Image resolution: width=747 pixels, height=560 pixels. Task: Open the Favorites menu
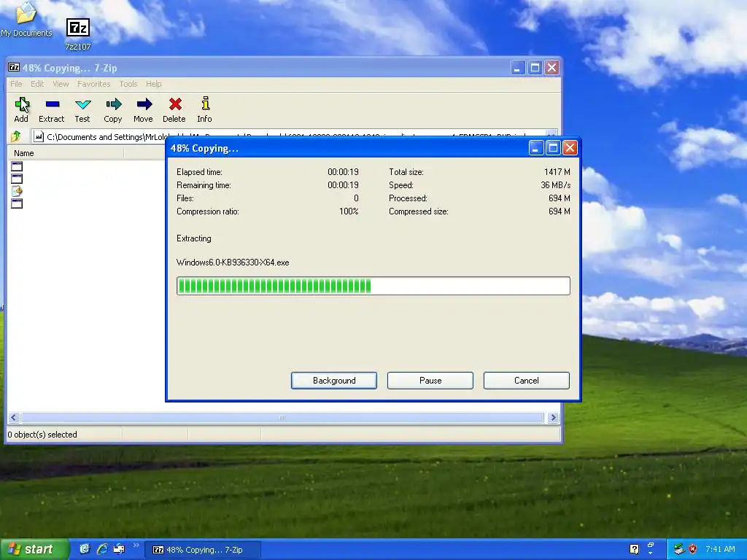(94, 84)
